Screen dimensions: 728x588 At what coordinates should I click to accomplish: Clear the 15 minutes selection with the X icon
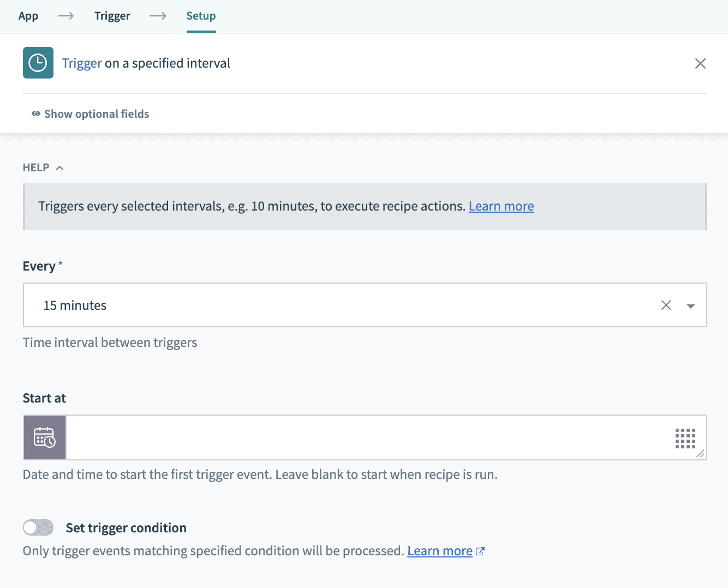coord(666,305)
